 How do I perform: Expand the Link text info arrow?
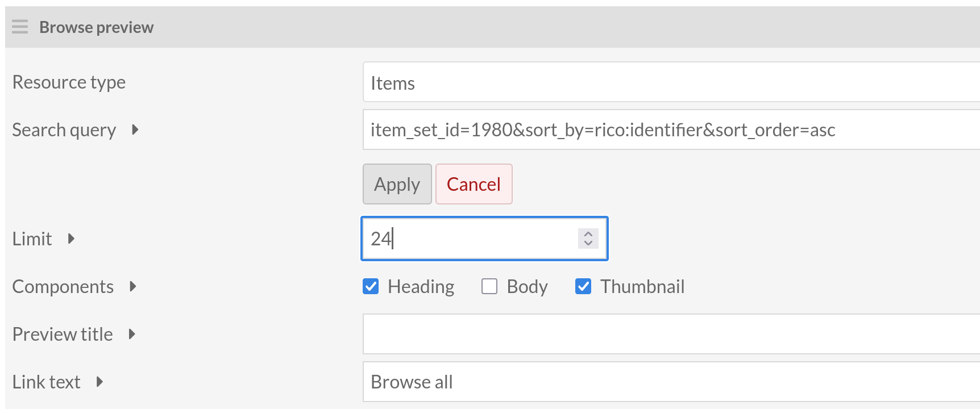[100, 382]
